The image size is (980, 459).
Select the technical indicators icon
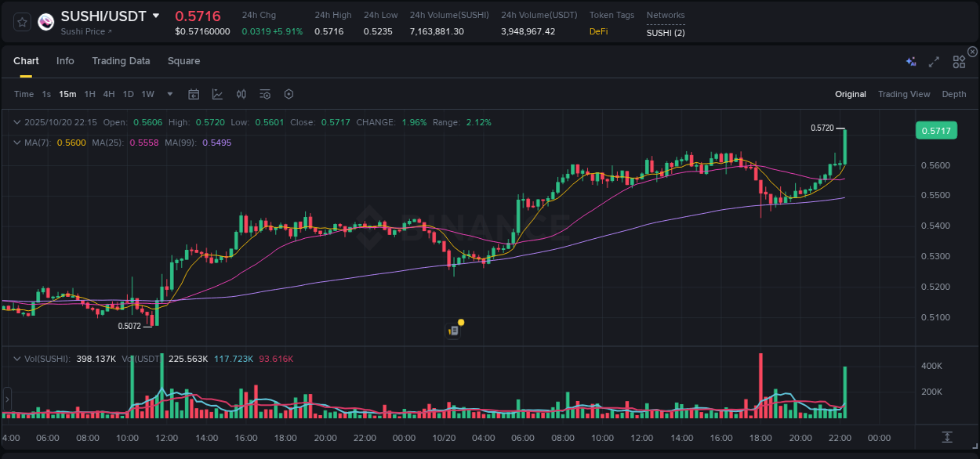pyautogui.click(x=241, y=94)
